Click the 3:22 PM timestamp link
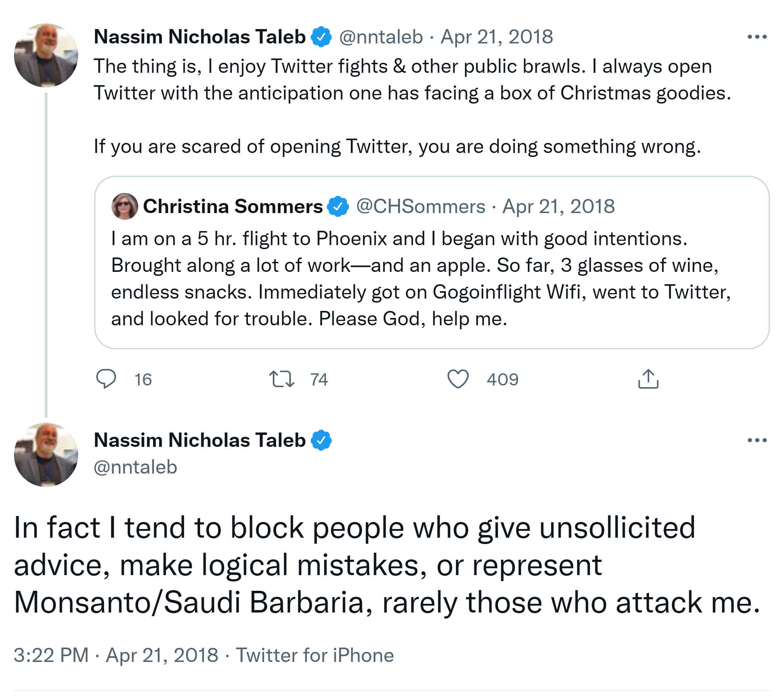This screenshot has height=699, width=784. [x=51, y=655]
